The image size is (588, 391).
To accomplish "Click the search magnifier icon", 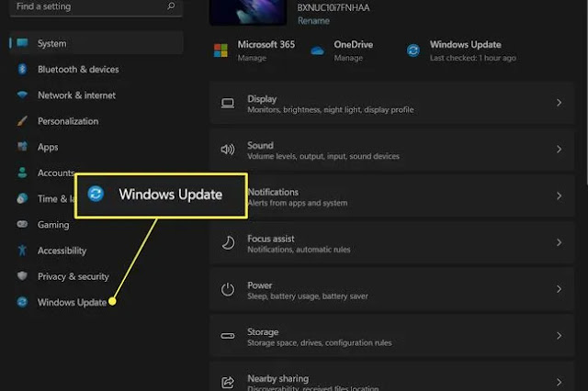I will (x=171, y=6).
